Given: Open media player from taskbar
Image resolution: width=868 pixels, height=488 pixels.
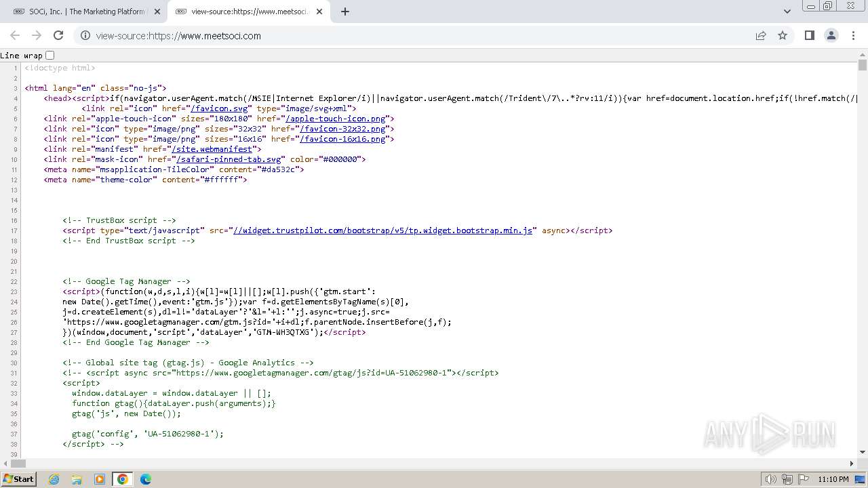Looking at the screenshot, I should (x=100, y=479).
